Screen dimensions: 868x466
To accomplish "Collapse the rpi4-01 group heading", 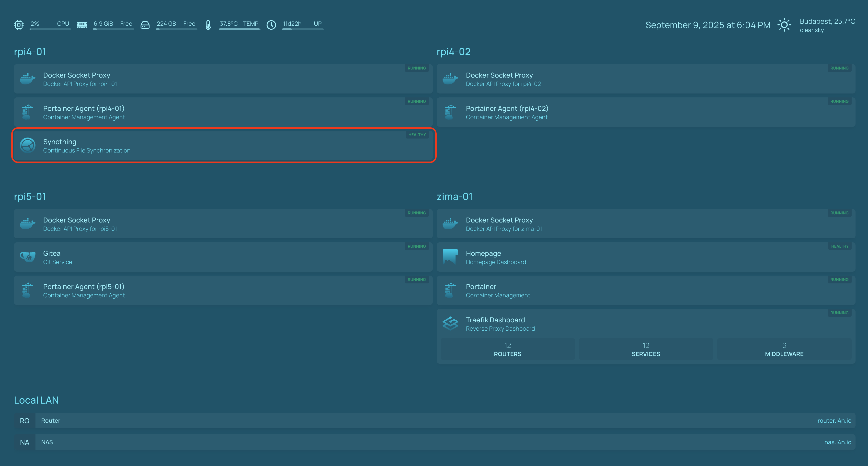I will click(30, 52).
